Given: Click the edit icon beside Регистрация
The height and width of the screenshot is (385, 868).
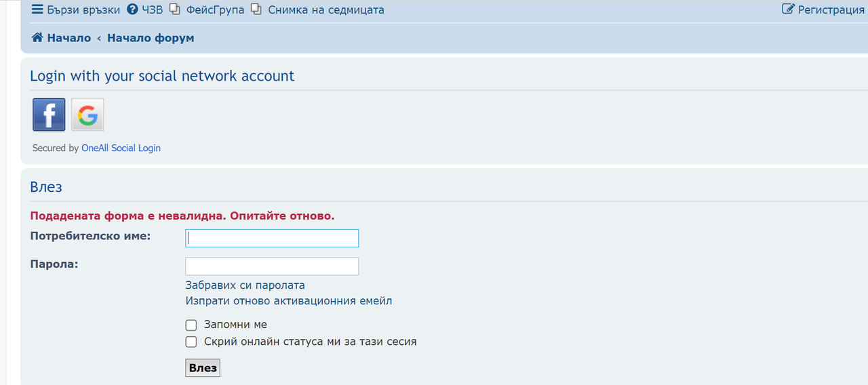Looking at the screenshot, I should [788, 9].
